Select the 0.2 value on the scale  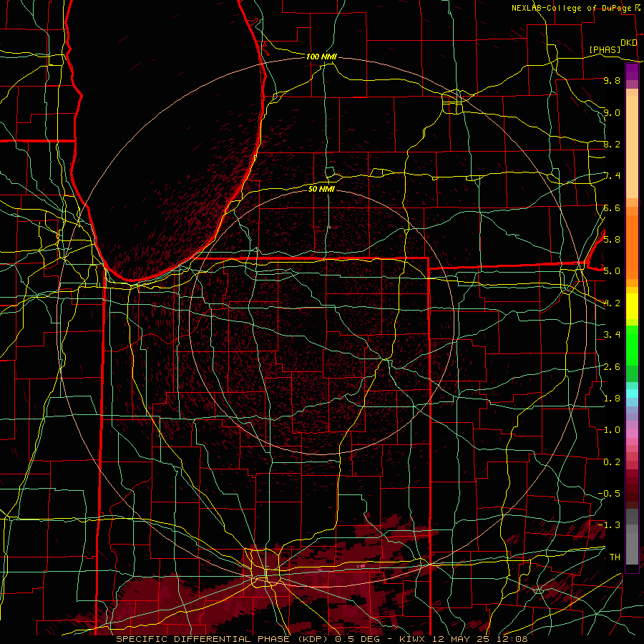click(x=612, y=462)
